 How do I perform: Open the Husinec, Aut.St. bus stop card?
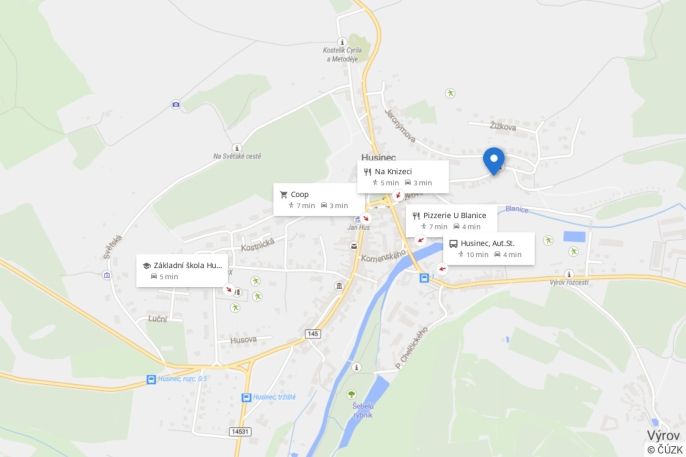pyautogui.click(x=489, y=248)
